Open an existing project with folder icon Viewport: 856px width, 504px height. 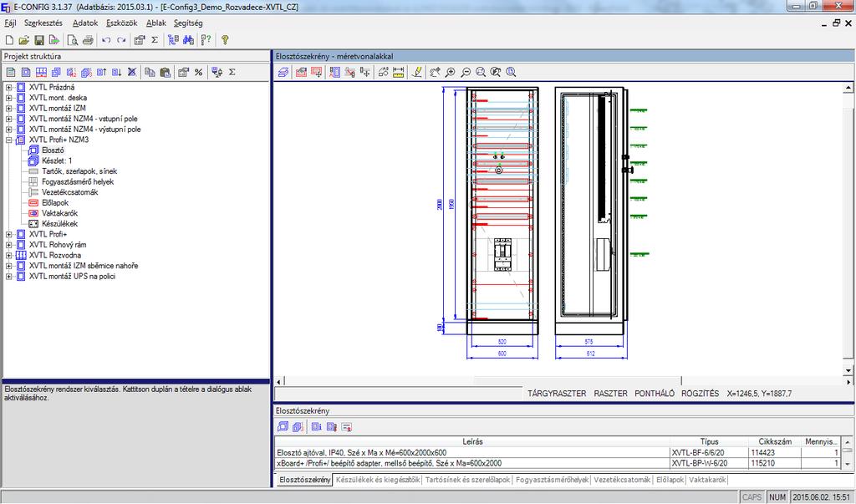23,40
